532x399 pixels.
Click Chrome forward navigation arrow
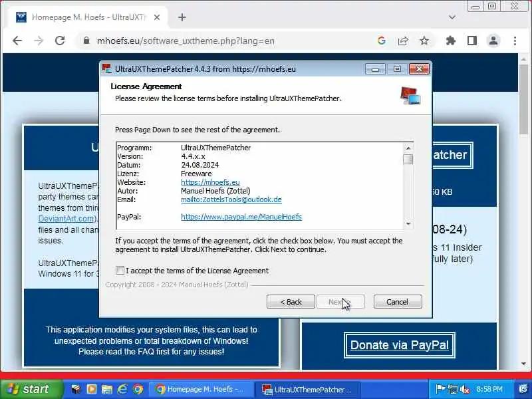[39, 41]
